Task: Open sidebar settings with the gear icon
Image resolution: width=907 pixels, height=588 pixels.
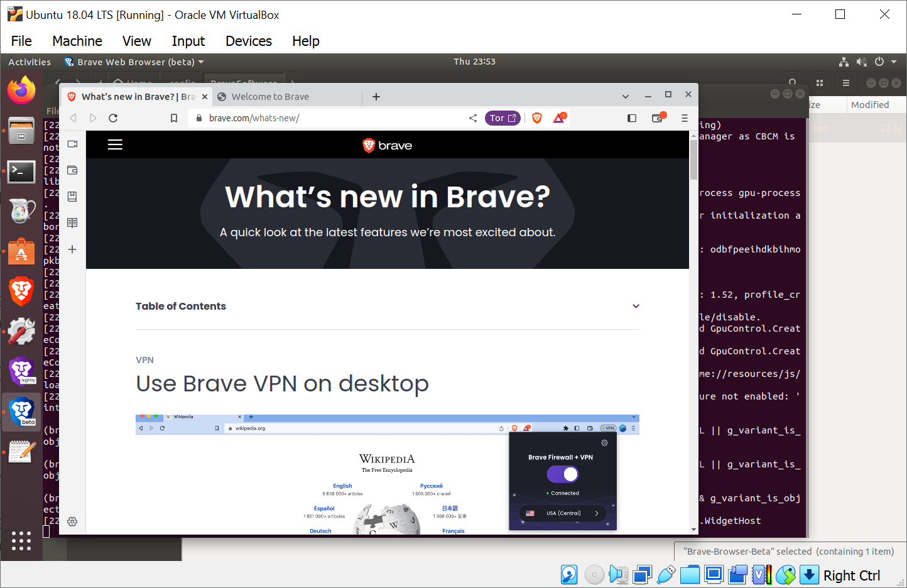Action: coord(72,521)
